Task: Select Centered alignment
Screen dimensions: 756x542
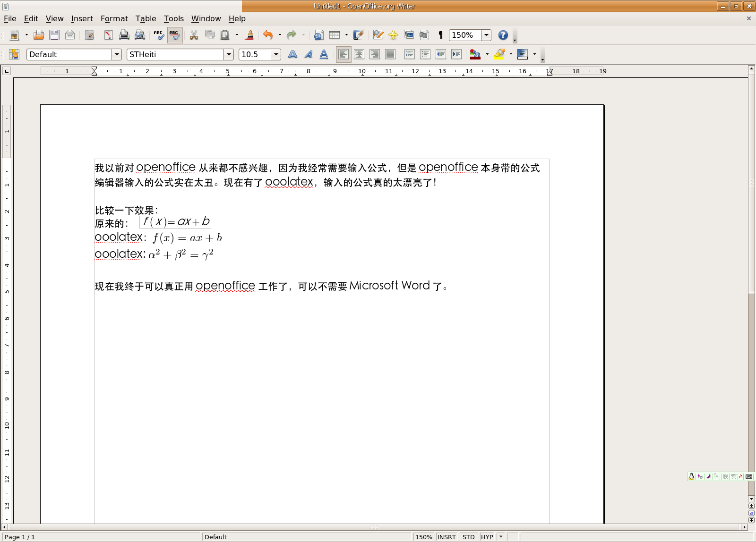Action: tap(359, 54)
